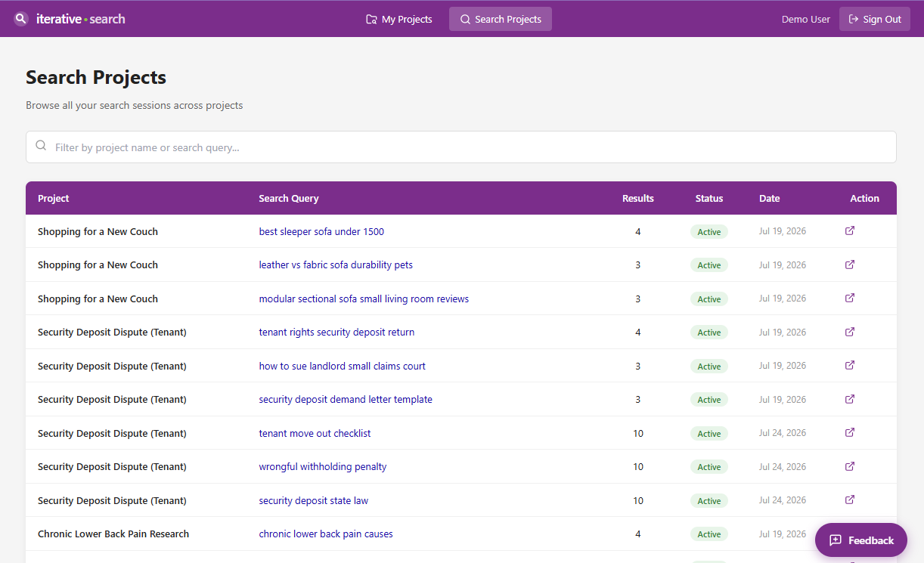Click the Status column header
Viewport: 924px width, 563px height.
coord(709,199)
